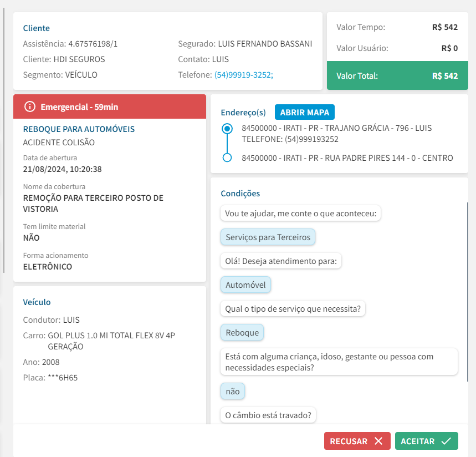Click the REBOQUE PARA AUTOMÓVEIS heading
The image size is (476, 457).
(x=79, y=129)
